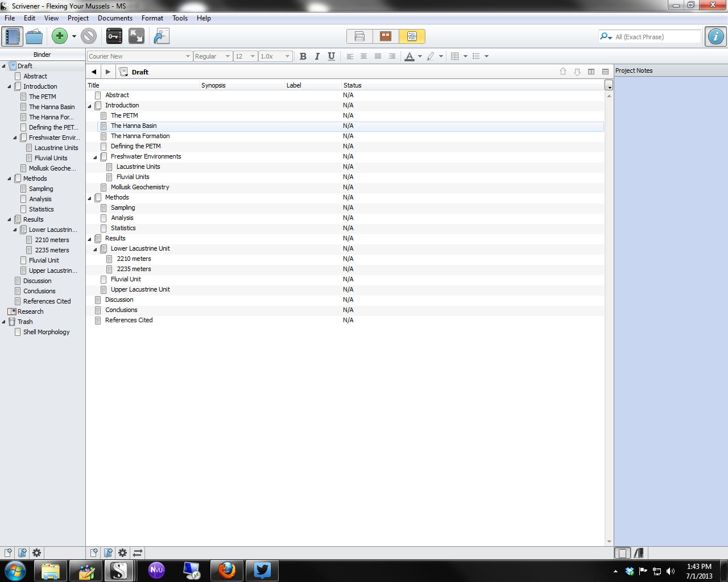Open the Keywords key icon
The image size is (728, 582).
114,36
